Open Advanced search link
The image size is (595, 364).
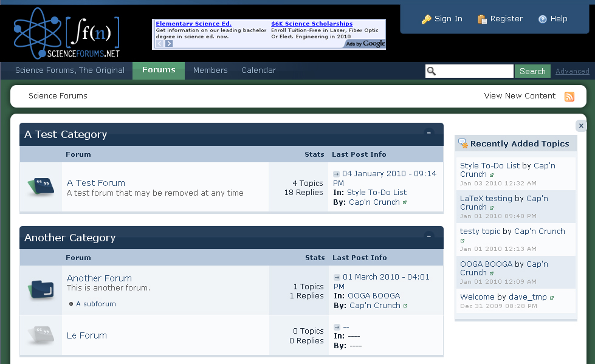point(572,71)
